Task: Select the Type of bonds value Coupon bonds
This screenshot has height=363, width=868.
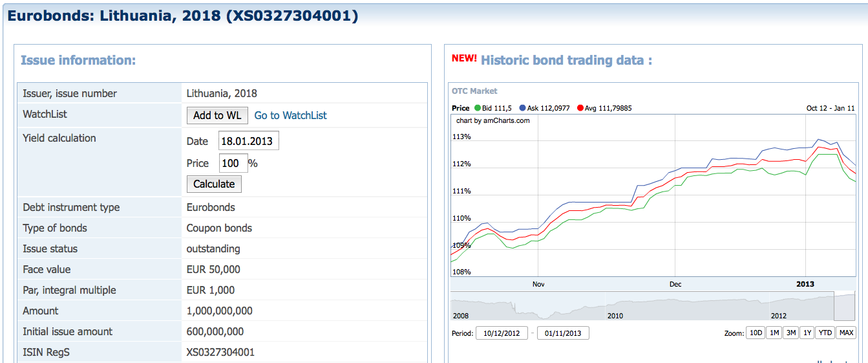Action: 219,228
